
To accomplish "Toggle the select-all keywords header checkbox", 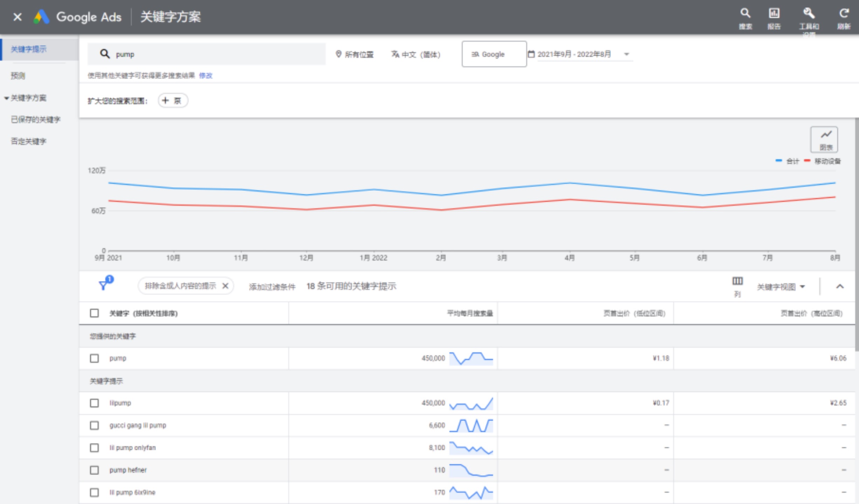I will (x=94, y=313).
